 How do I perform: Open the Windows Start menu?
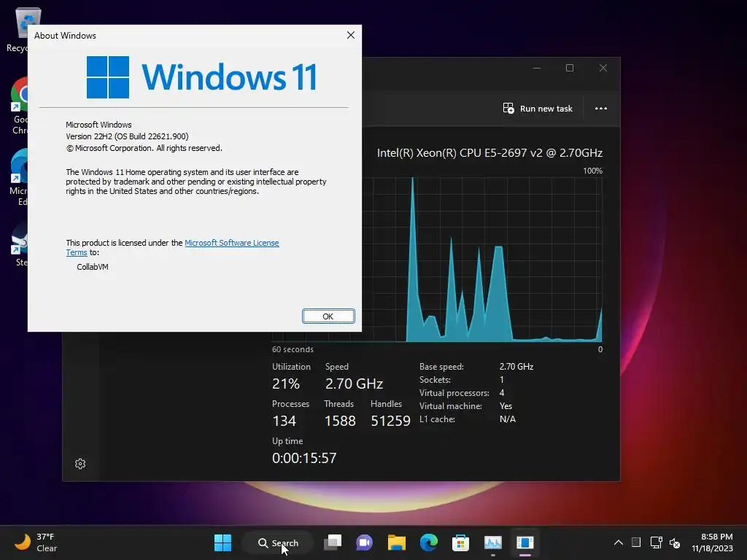click(222, 542)
